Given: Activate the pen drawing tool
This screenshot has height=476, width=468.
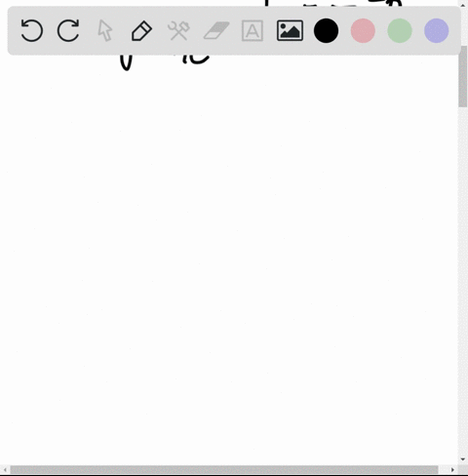Looking at the screenshot, I should [141, 30].
